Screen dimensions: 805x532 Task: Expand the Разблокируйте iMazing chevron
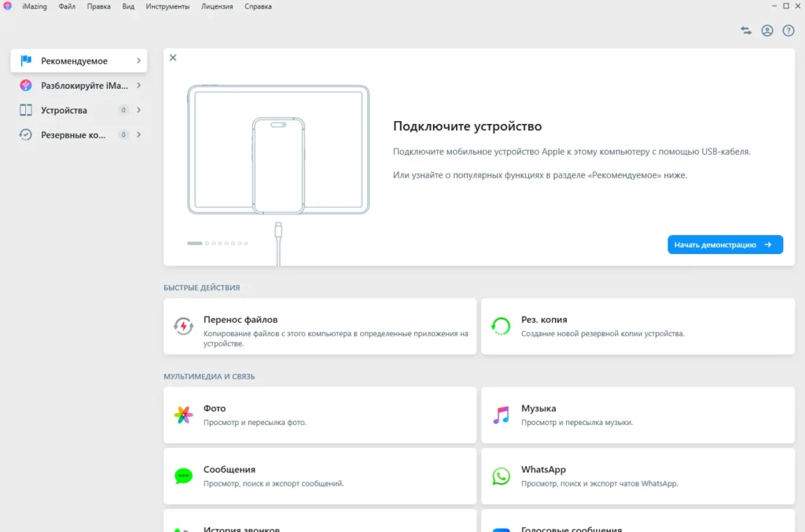[138, 85]
